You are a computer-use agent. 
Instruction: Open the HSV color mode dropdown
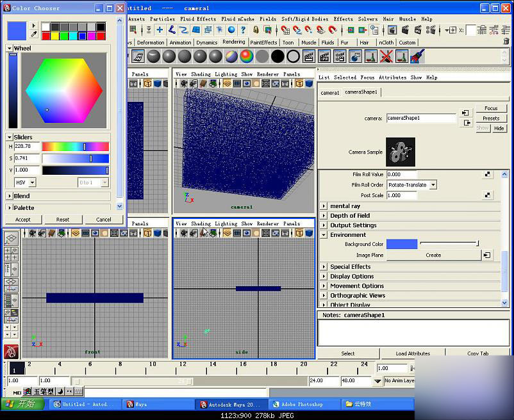[x=25, y=182]
